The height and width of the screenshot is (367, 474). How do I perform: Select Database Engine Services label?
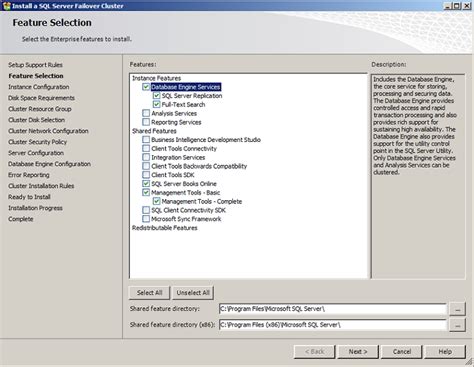click(x=186, y=87)
